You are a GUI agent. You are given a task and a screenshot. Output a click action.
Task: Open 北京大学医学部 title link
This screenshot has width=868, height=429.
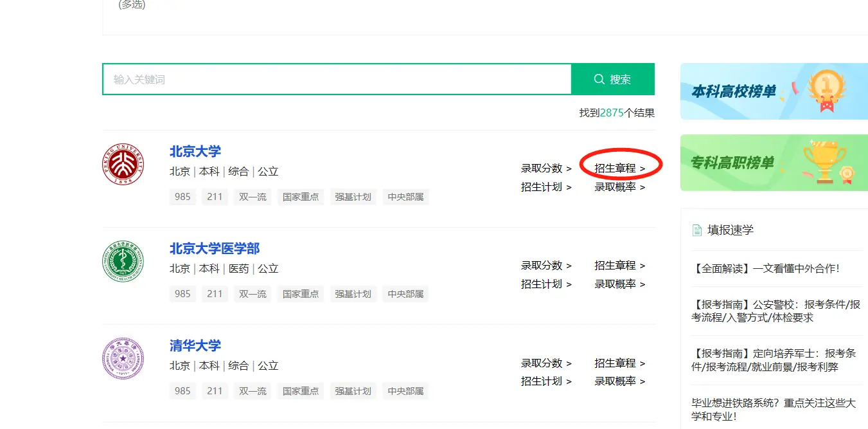click(215, 249)
